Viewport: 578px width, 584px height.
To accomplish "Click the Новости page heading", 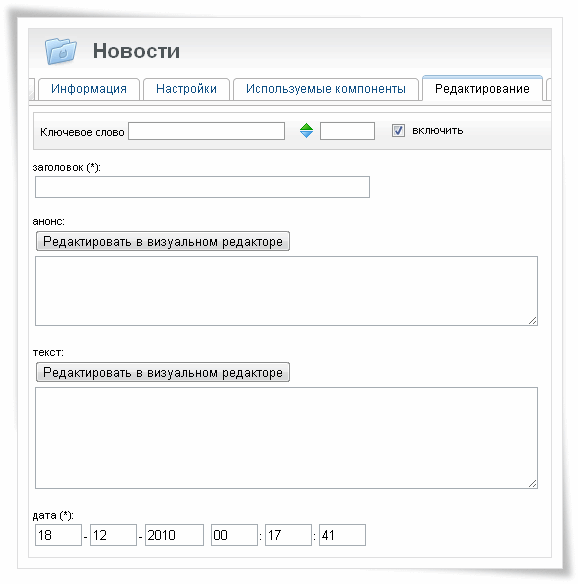I will pos(136,51).
